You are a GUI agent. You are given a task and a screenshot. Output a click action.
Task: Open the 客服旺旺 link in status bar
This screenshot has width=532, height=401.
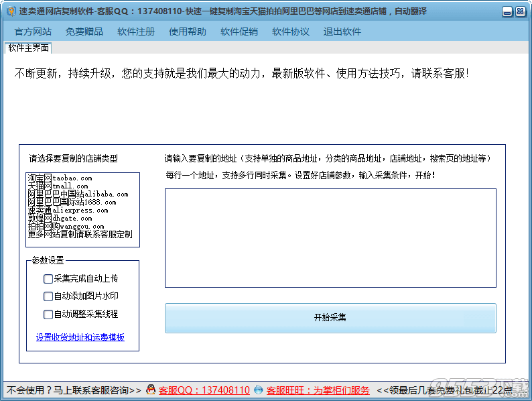[318, 390]
